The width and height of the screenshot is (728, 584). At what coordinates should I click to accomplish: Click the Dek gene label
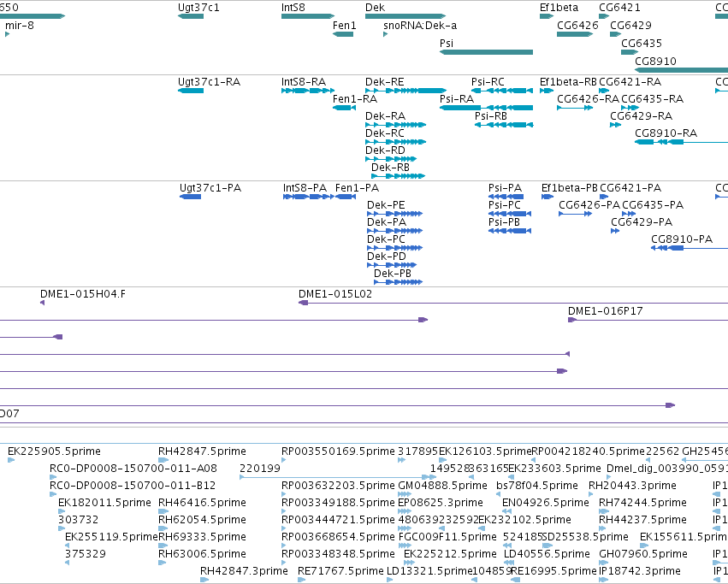(376, 8)
